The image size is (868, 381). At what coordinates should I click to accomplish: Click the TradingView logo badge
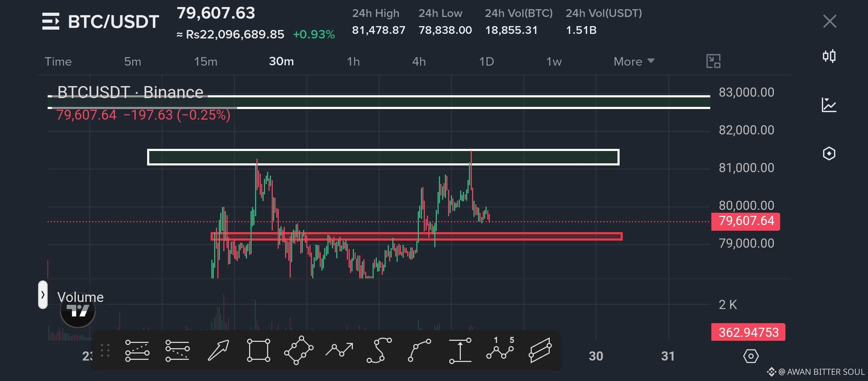78,310
